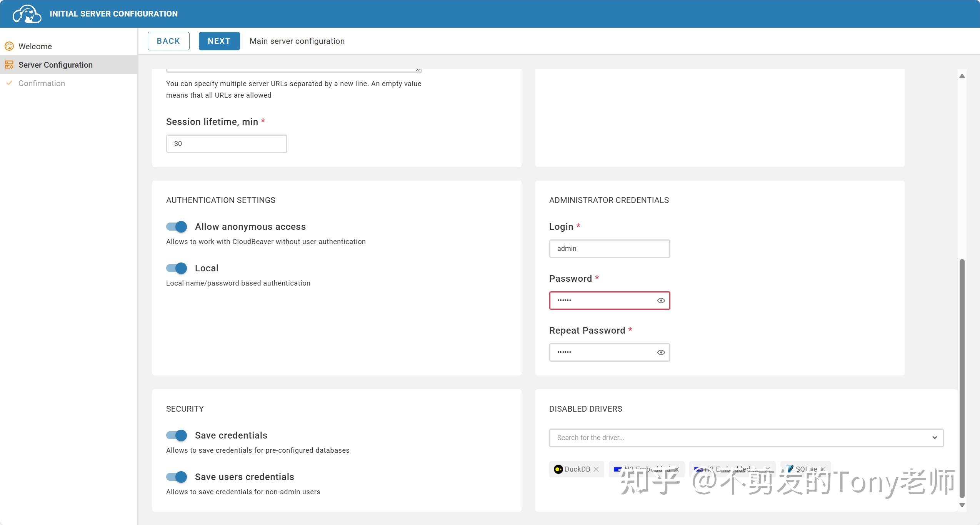Remove SQLite from disabled drivers
The image size is (980, 525).
tap(823, 469)
